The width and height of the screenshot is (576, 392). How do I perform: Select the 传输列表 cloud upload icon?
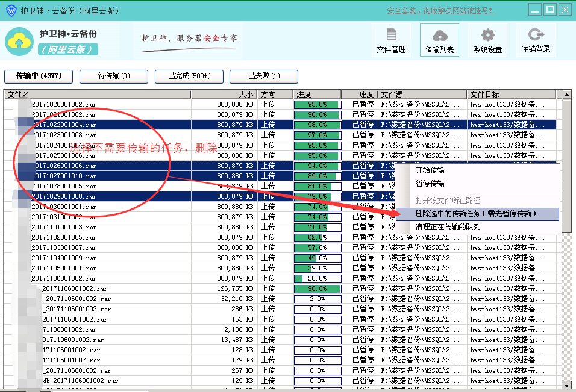tap(439, 36)
